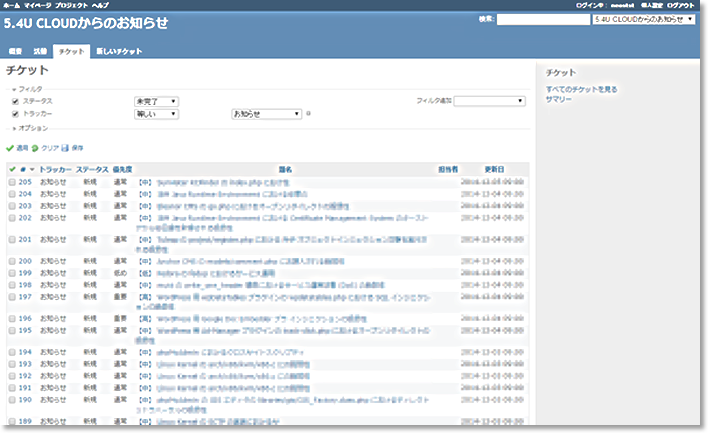Open the フィルタ追加 dropdown
This screenshot has height=433, width=708.
490,101
